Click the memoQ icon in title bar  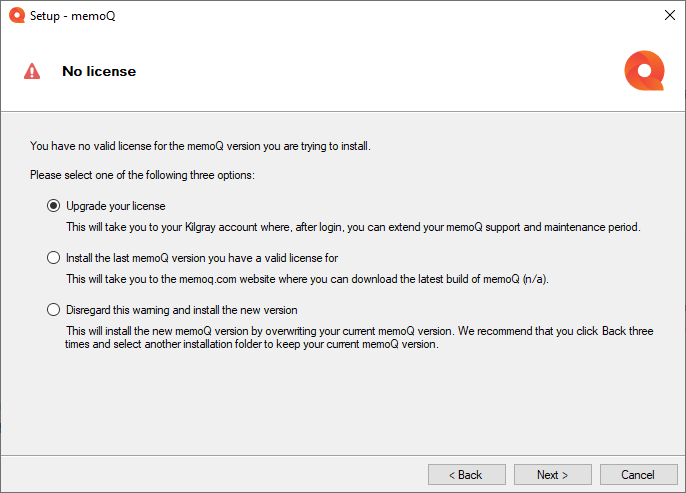[x=17, y=15]
